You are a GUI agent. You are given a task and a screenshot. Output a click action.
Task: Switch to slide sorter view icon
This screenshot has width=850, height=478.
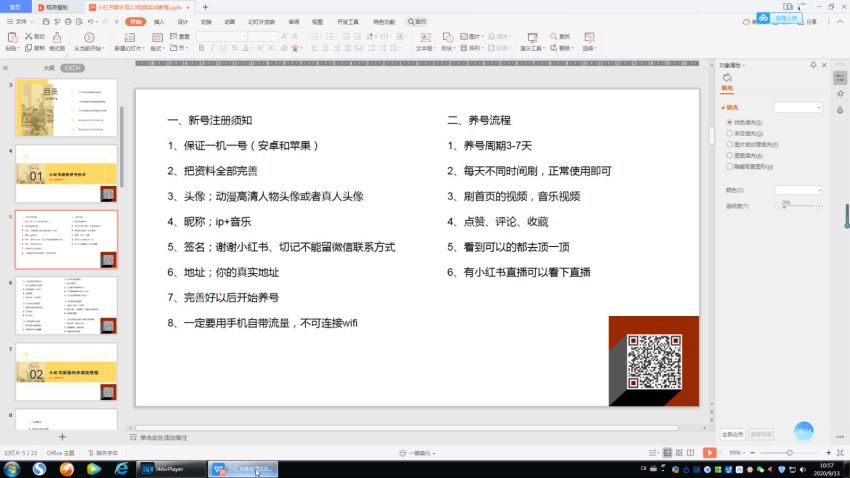679,453
